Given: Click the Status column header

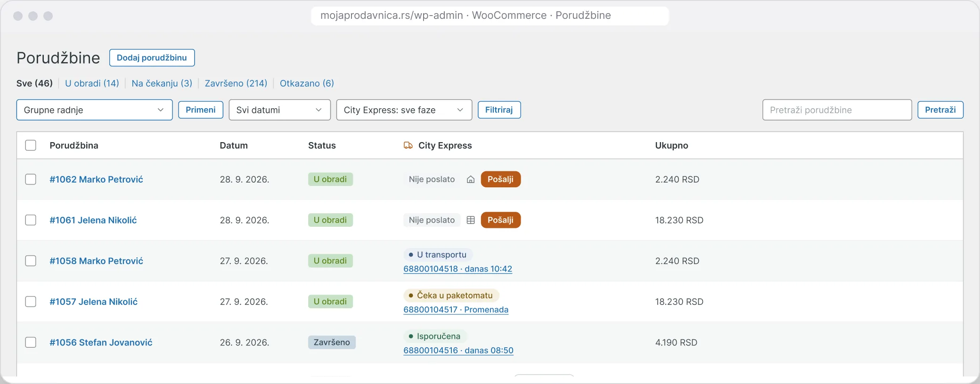Looking at the screenshot, I should [322, 145].
